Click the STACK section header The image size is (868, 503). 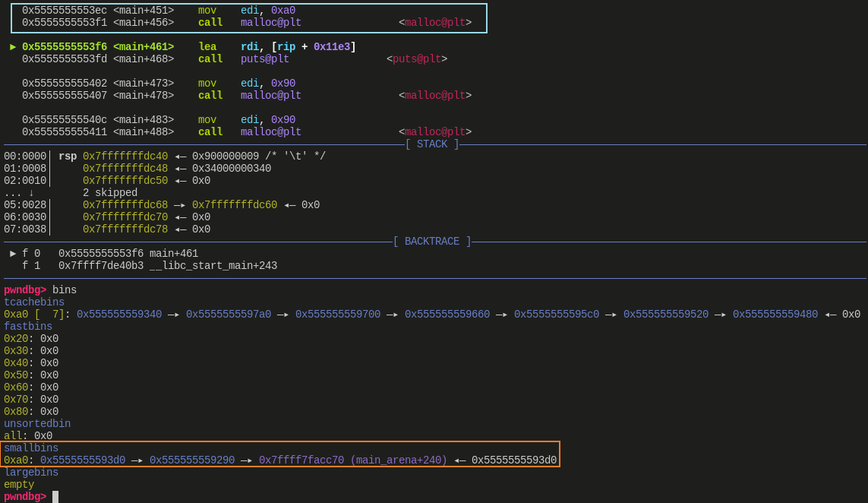pyautogui.click(x=432, y=144)
